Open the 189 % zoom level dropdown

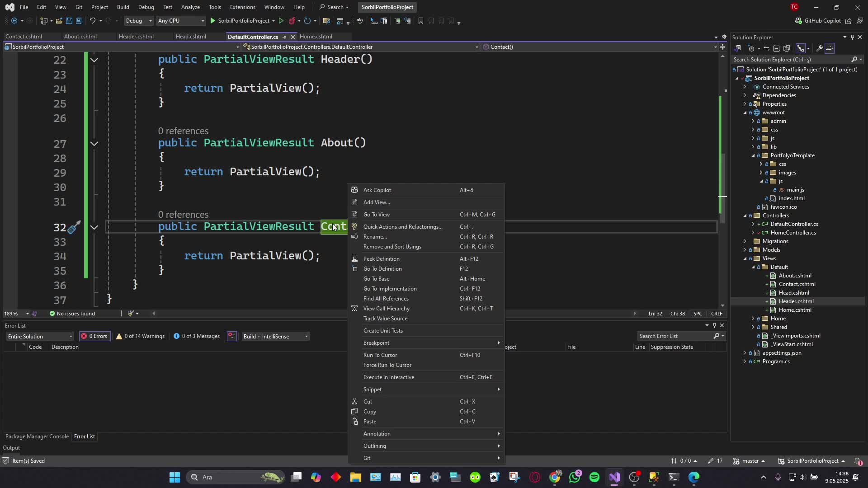17,314
